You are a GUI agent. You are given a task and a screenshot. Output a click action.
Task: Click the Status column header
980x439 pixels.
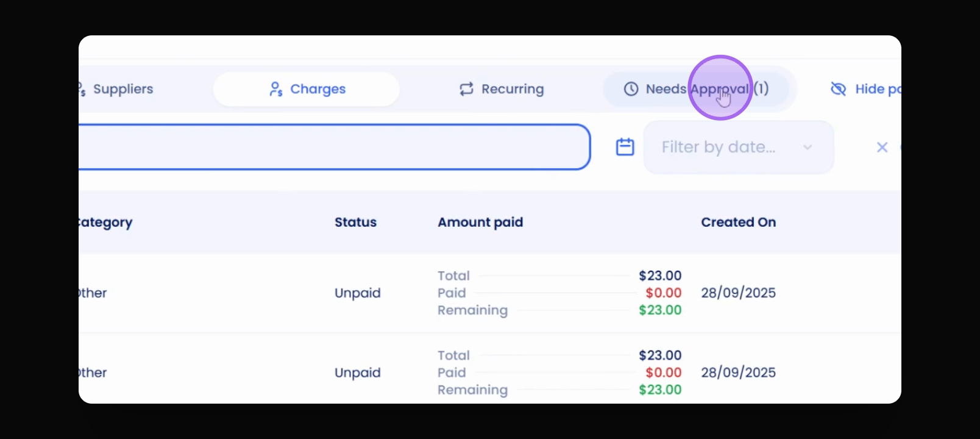[x=355, y=223]
